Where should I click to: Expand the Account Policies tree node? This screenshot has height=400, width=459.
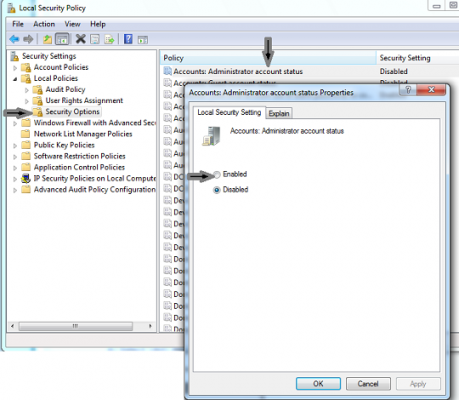[15, 68]
